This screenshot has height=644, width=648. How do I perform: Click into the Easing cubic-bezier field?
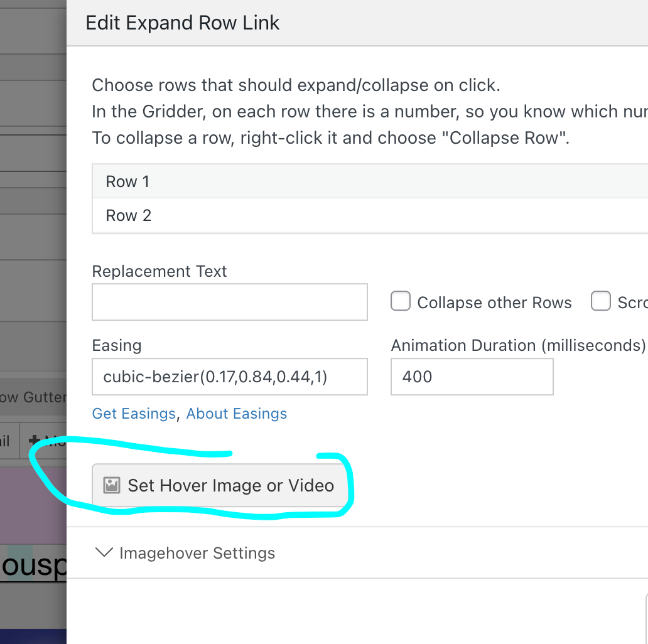tap(229, 377)
